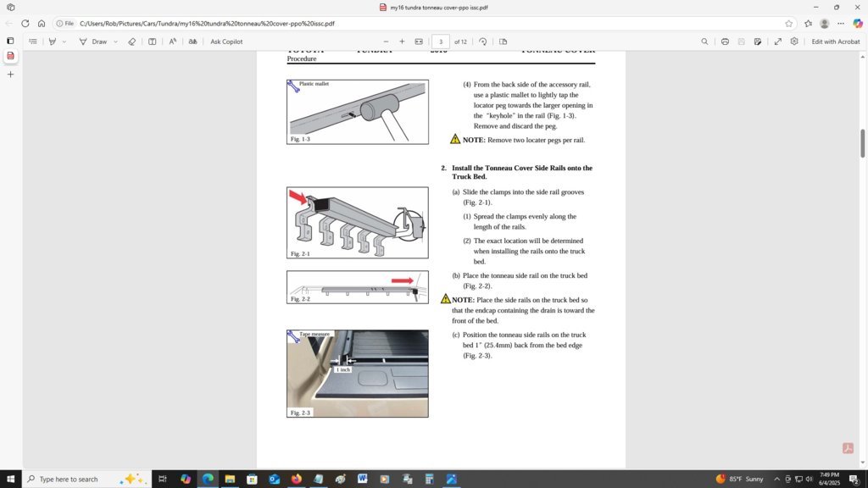868x488 pixels.
Task: Toggle Fit to width view
Action: click(x=419, y=42)
